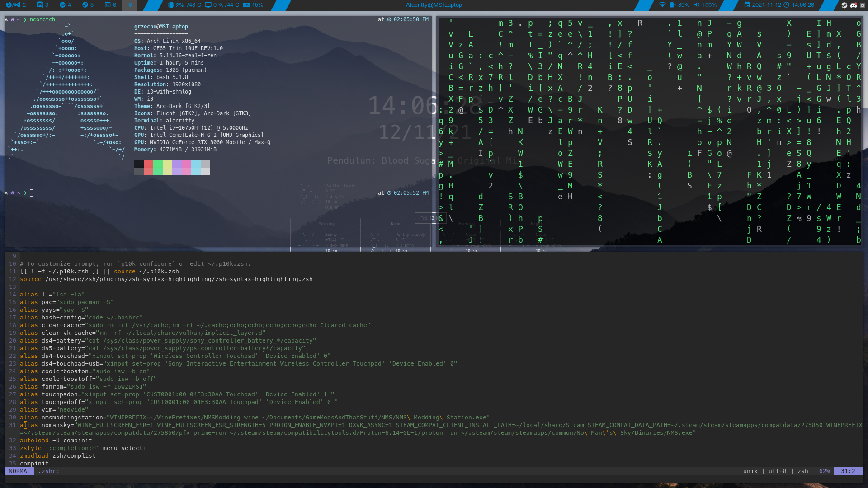This screenshot has height=488, width=868.
Task: Click the Wi-Fi status icon
Action: click(x=662, y=5)
